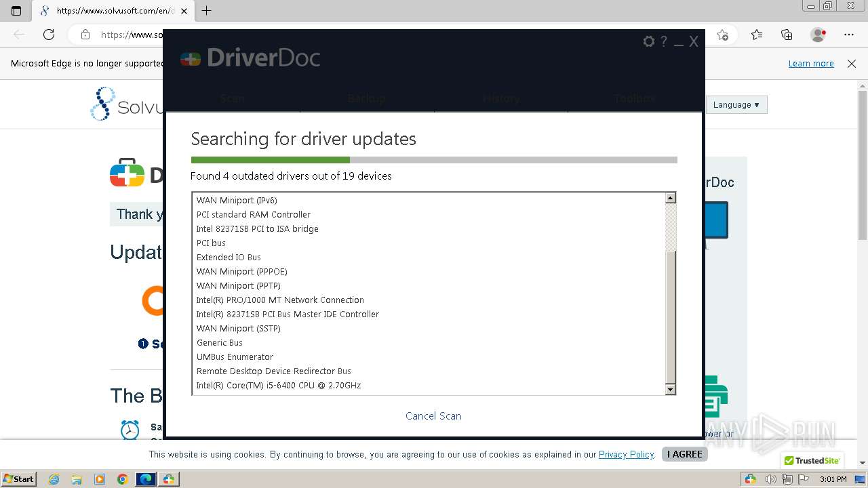This screenshot has width=868, height=488.
Task: Open the Language dropdown on webpage
Action: point(736,105)
